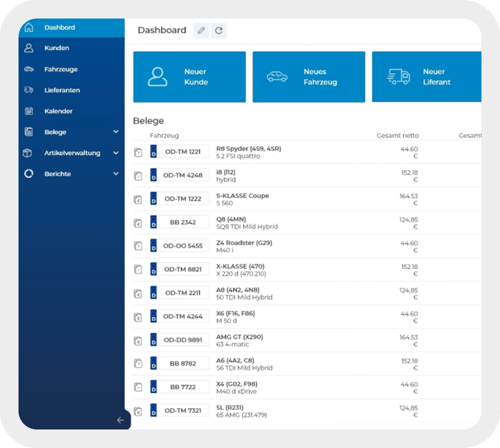Expand the Belege submenu chevron

[x=116, y=132]
